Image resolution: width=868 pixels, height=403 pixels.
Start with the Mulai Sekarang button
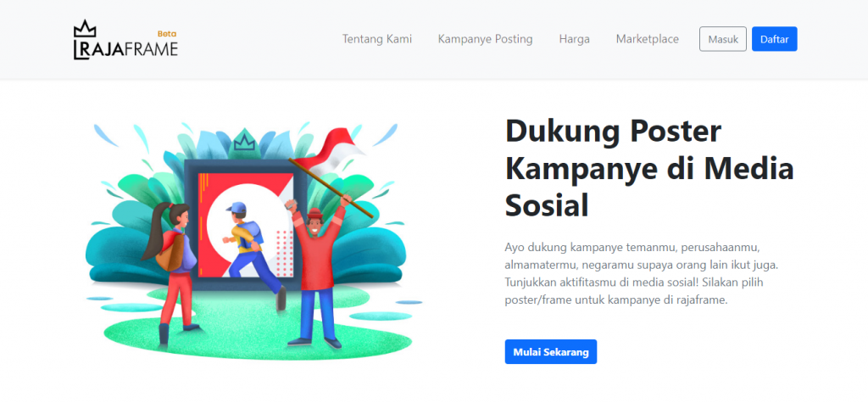pyautogui.click(x=551, y=352)
